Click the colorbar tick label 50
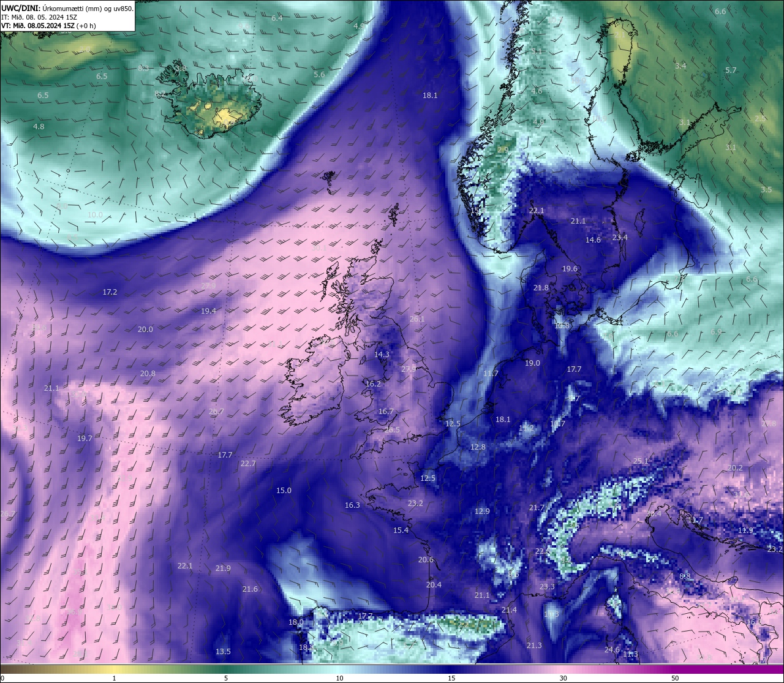784x683 pixels. 675,678
